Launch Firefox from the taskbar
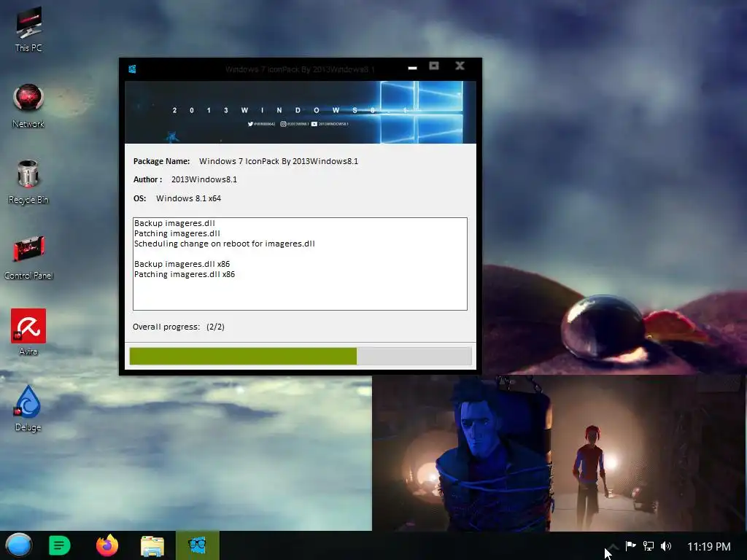Screen dimensions: 747x560 pyautogui.click(x=107, y=545)
